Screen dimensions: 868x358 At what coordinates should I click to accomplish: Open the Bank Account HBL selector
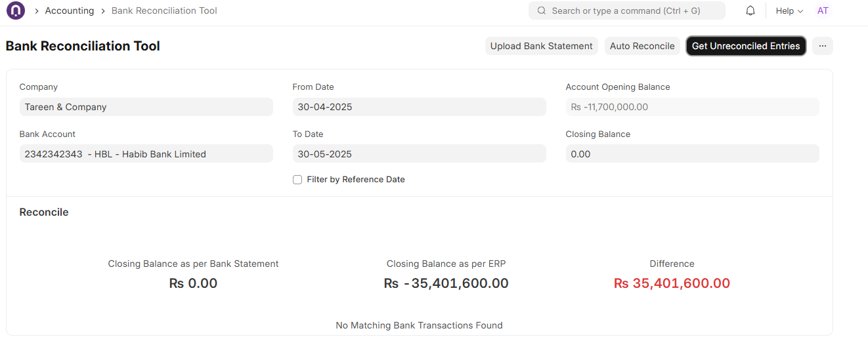pyautogui.click(x=146, y=154)
